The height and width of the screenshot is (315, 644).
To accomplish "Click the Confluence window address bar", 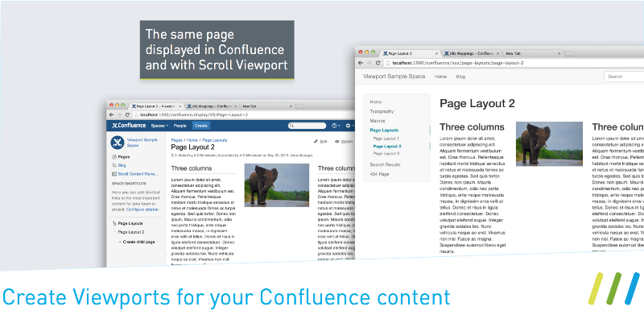I will click(x=244, y=114).
